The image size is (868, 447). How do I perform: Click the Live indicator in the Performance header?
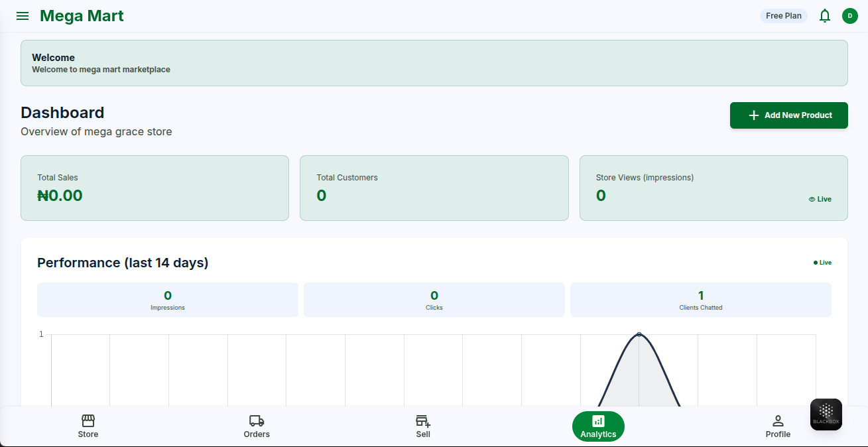pyautogui.click(x=822, y=263)
